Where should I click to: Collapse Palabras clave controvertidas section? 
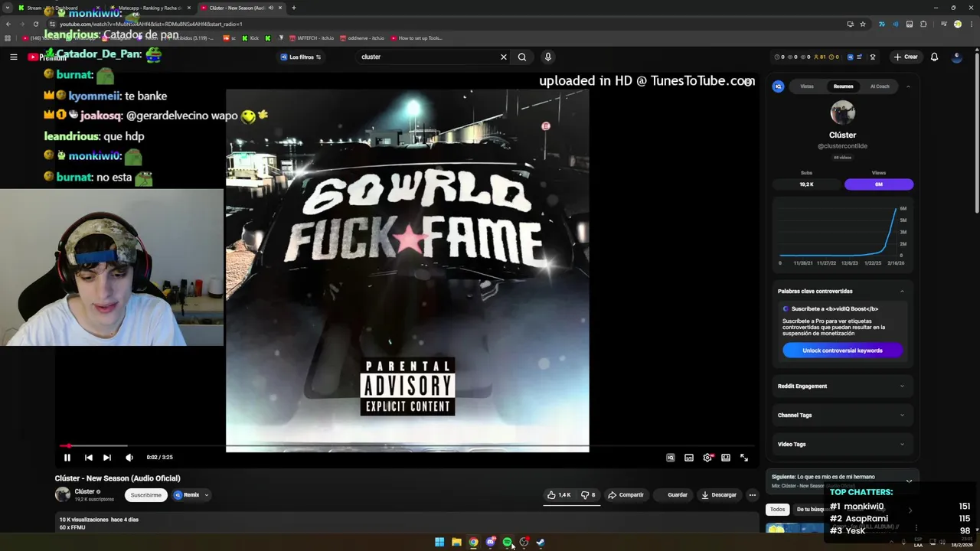902,291
